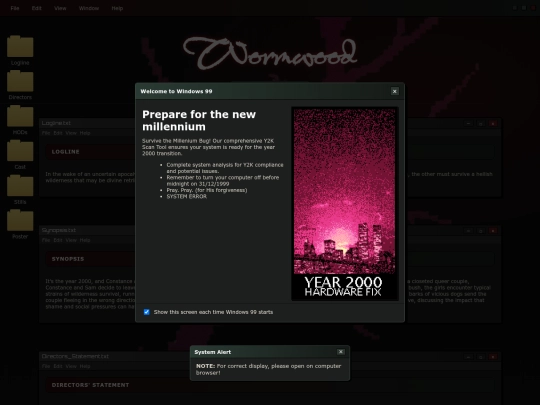Open View menu in Synopsis.txt window
540x405 pixels.
click(71, 240)
